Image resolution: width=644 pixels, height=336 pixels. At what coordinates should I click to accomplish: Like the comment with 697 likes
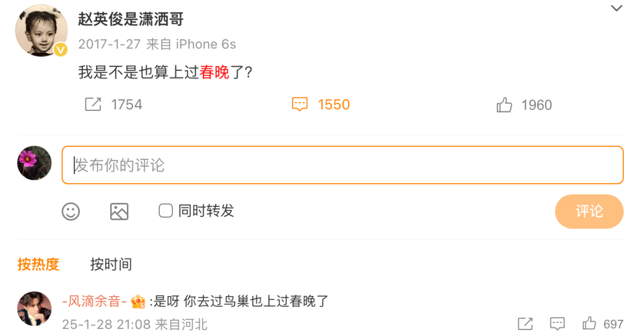coord(590,324)
